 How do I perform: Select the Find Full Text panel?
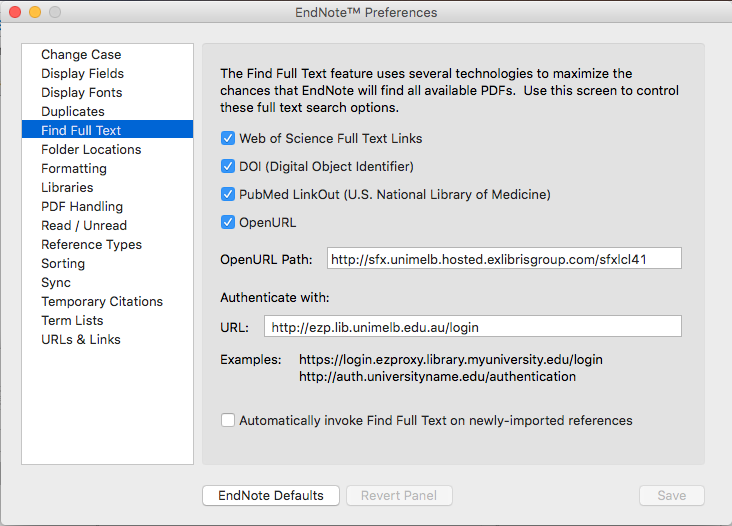click(x=107, y=129)
